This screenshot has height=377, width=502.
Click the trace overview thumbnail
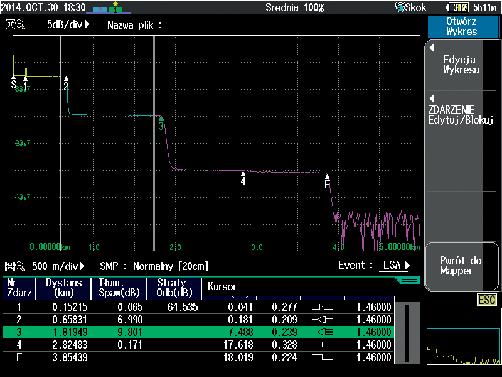(464, 346)
